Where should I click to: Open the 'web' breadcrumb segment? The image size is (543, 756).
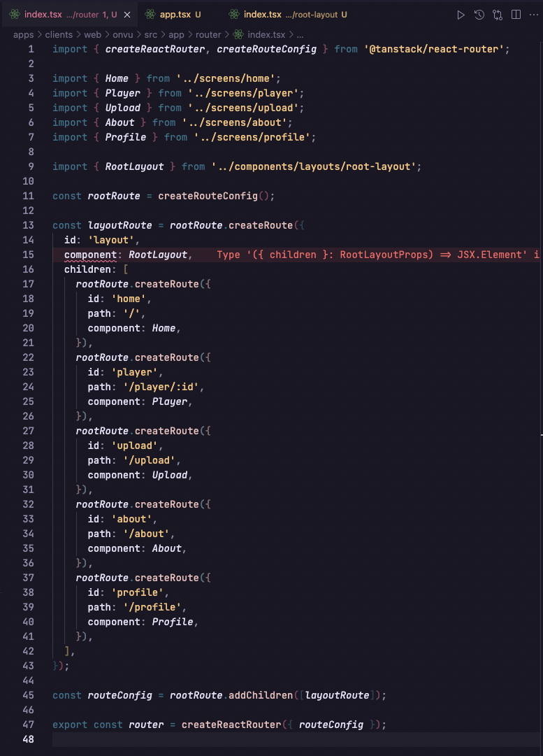coord(92,35)
